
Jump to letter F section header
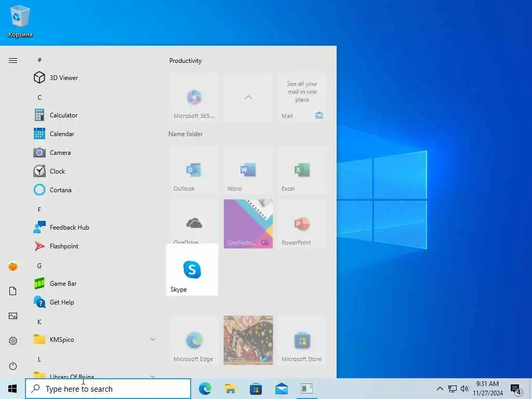tap(39, 209)
